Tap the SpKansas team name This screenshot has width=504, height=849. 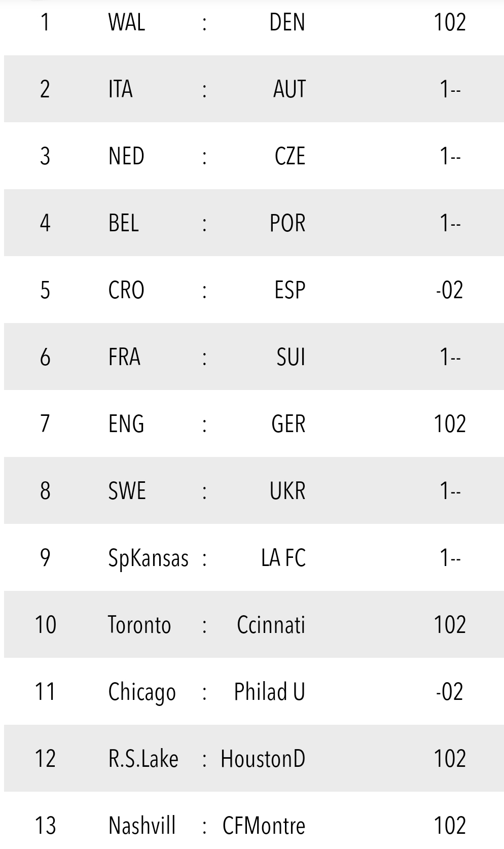coord(149,558)
